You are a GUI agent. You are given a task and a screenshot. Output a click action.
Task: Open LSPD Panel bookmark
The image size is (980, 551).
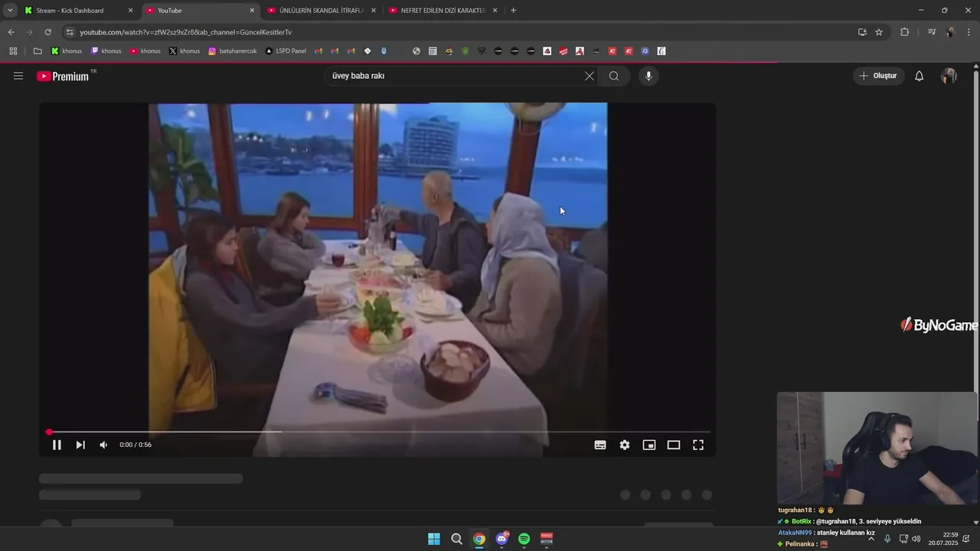[286, 51]
